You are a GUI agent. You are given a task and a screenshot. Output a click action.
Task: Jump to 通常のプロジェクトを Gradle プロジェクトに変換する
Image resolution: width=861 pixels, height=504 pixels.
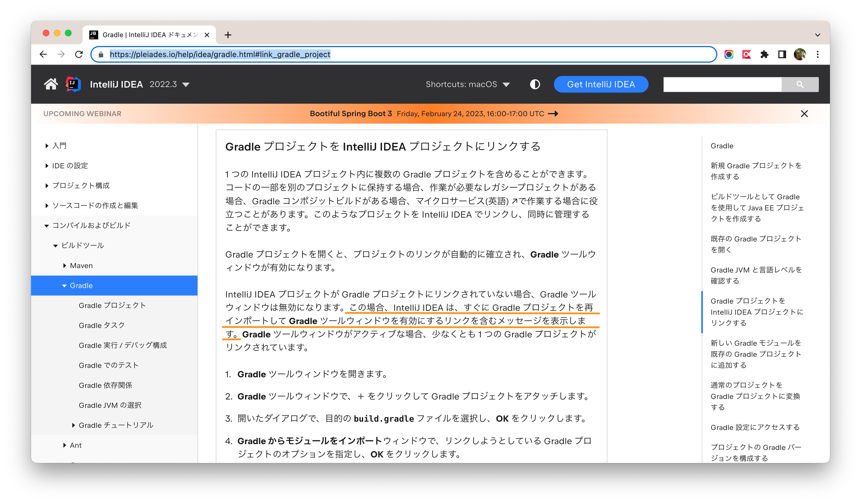click(x=755, y=396)
